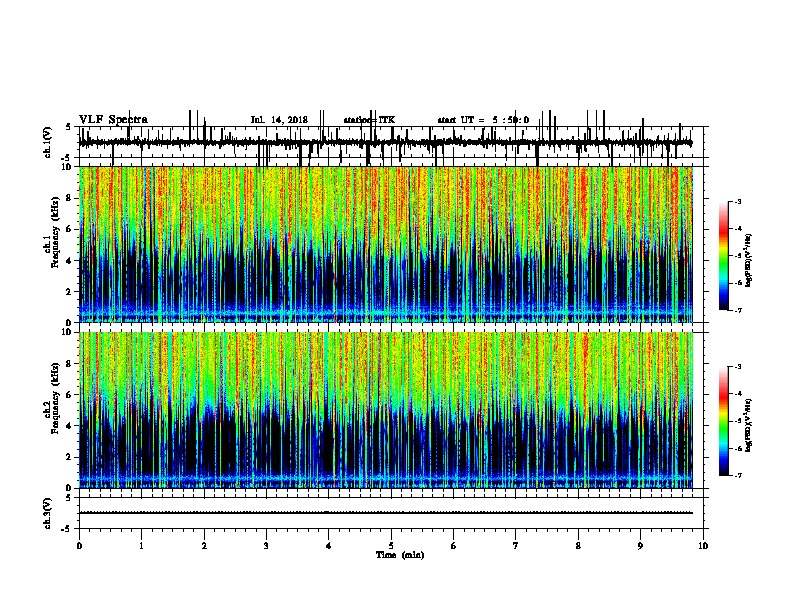792x612 pixels.
Task: Click the "station=ITK" label
Action: [x=369, y=120]
